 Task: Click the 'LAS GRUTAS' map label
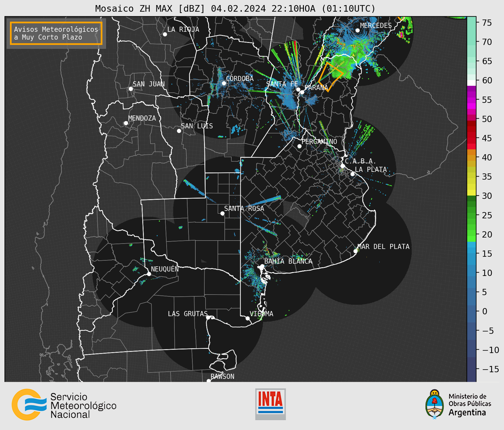[x=188, y=314]
